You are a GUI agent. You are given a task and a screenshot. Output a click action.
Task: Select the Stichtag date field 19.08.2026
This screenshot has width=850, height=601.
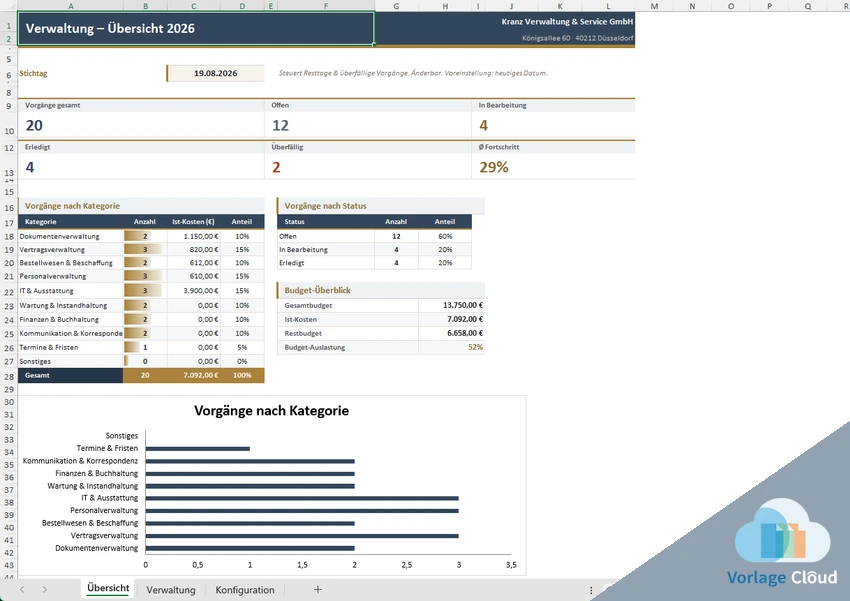(x=216, y=73)
